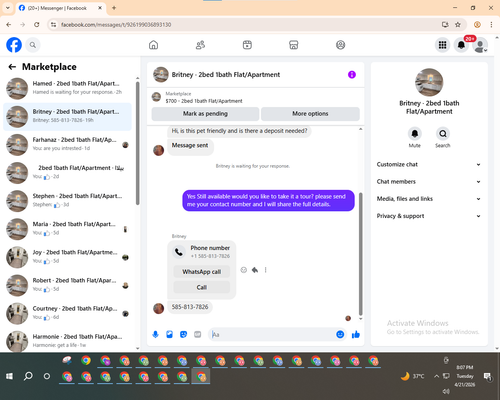Open the apps grid menu
Image resolution: width=500 pixels, height=400 pixels.
[x=442, y=45]
